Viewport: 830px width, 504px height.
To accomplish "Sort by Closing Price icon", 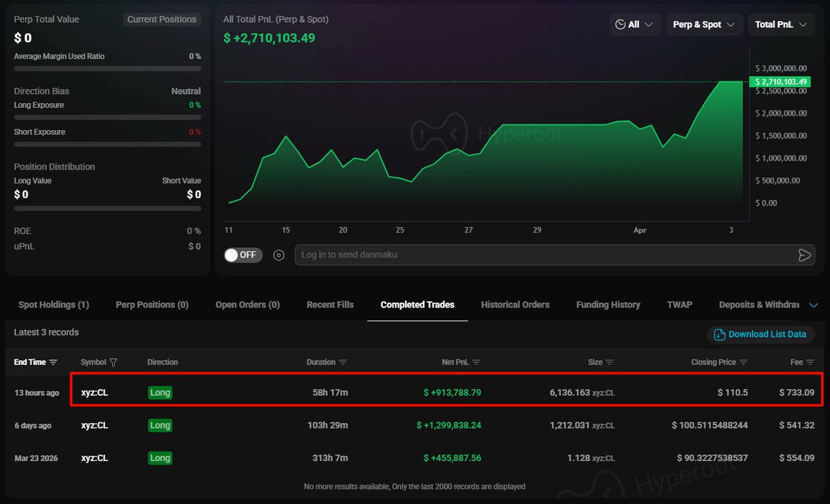I will pyautogui.click(x=743, y=362).
